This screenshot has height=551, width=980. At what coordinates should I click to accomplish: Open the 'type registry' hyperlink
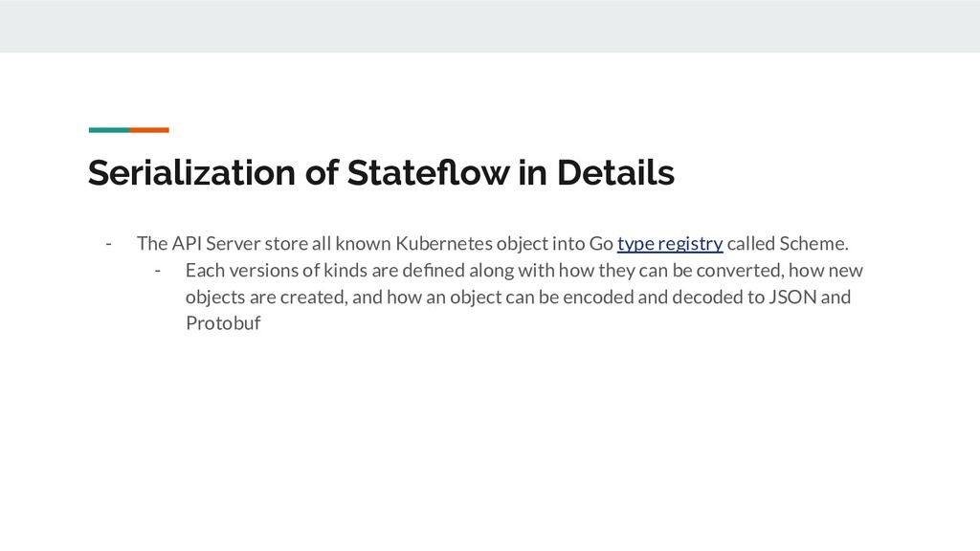point(670,244)
